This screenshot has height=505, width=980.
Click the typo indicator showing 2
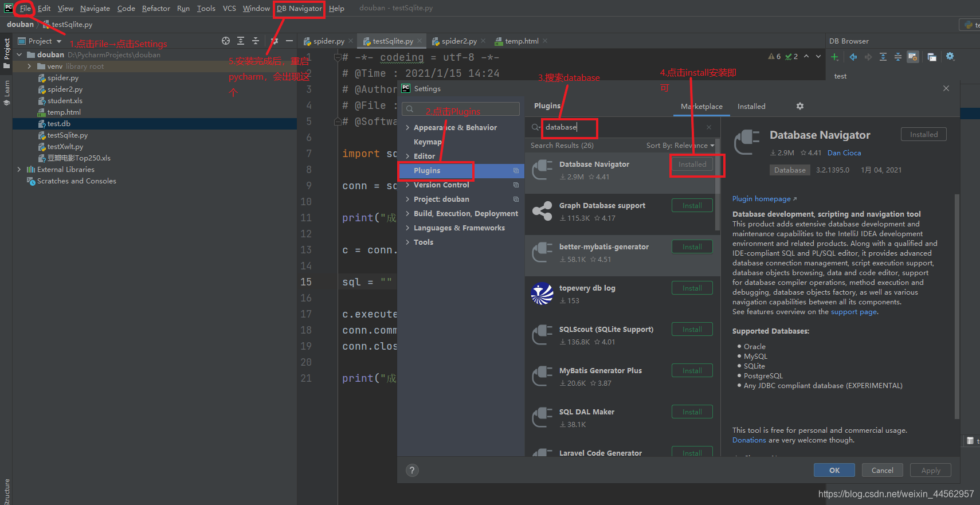tap(791, 56)
